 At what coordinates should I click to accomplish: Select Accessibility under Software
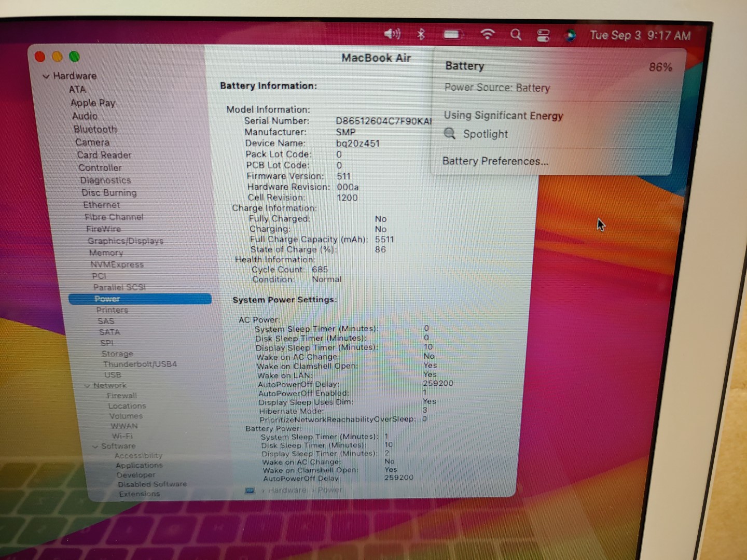[139, 456]
